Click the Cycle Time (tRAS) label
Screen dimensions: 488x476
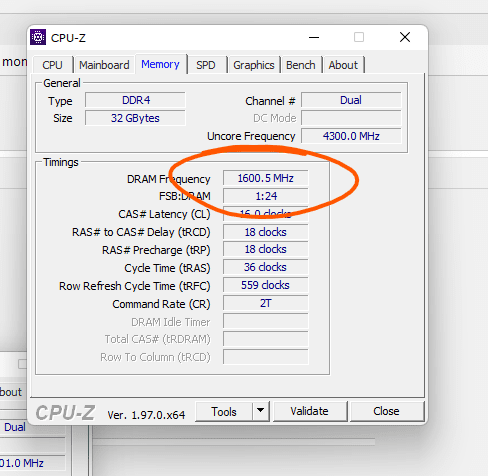[x=167, y=268]
